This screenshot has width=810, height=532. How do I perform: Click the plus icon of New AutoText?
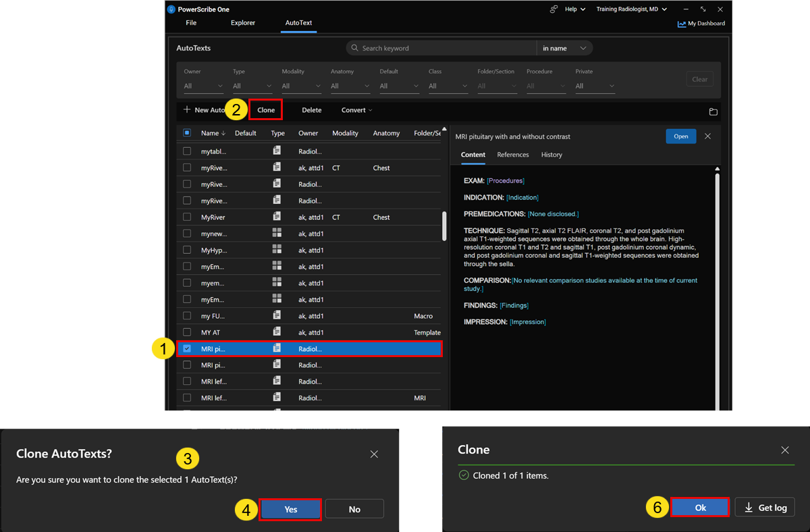pos(187,109)
